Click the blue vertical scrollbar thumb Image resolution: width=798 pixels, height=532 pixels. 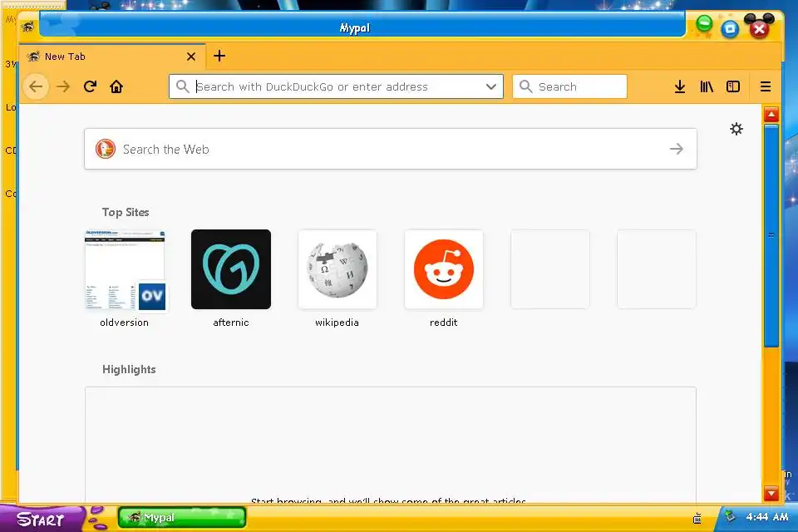771,236
